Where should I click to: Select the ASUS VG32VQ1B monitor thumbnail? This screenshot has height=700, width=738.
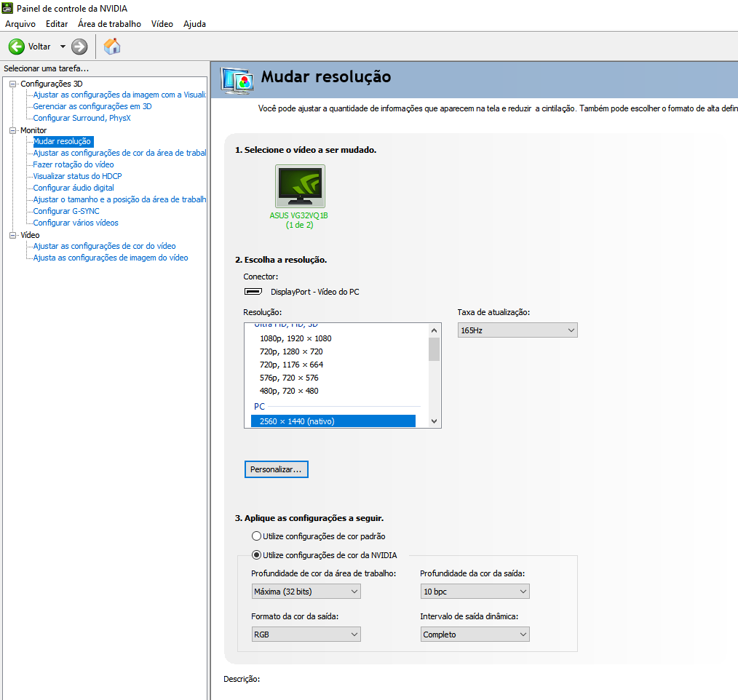pos(300,186)
